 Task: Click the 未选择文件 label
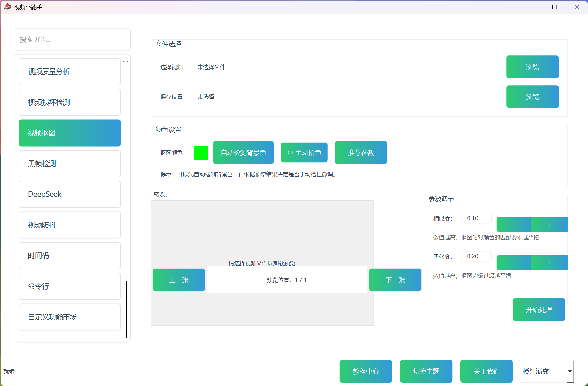click(x=211, y=67)
